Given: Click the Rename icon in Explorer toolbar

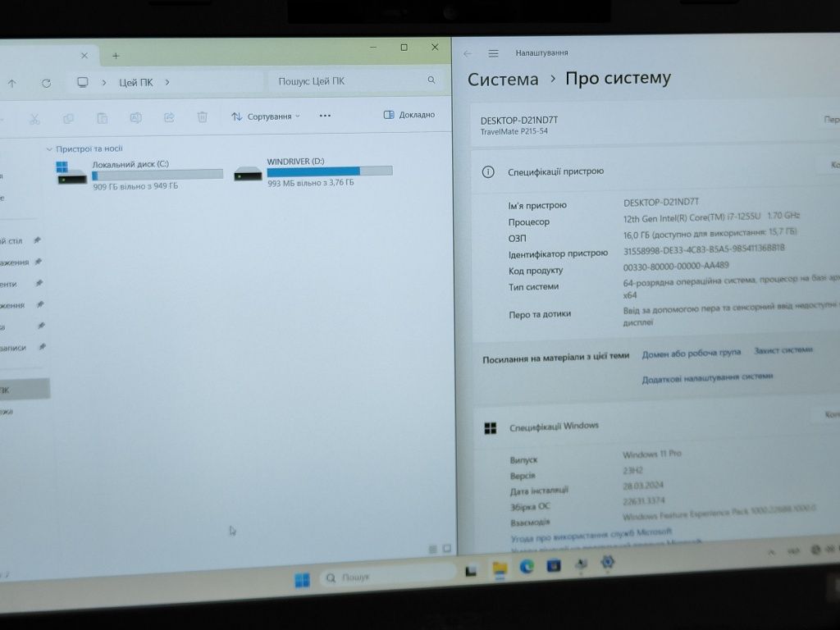Looking at the screenshot, I should pos(135,117).
